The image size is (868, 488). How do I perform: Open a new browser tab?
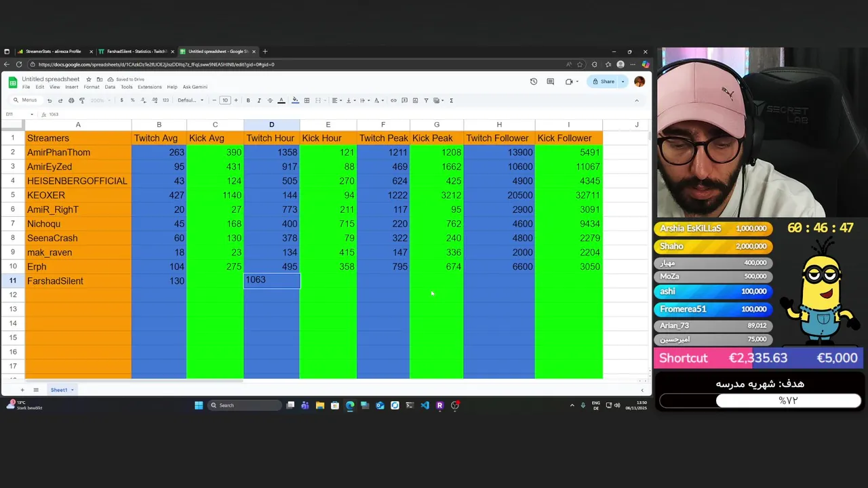[265, 52]
